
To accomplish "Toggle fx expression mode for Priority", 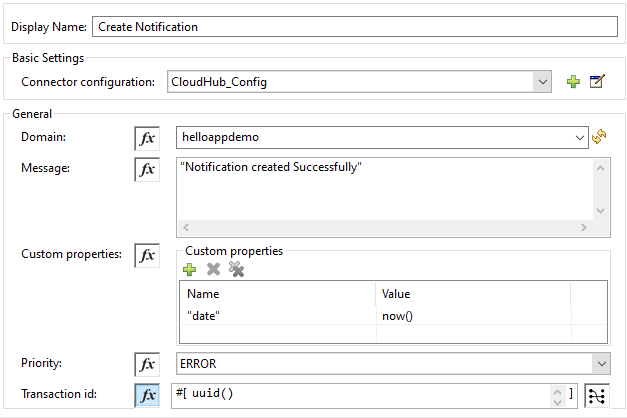I will click(x=147, y=364).
